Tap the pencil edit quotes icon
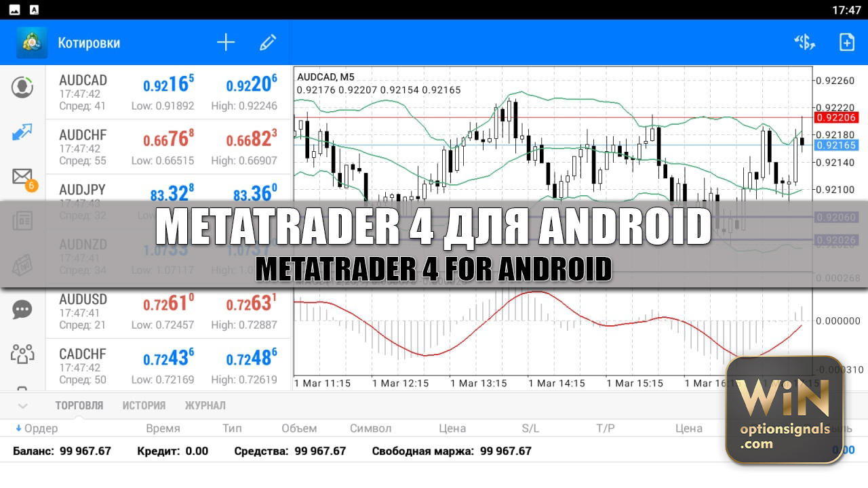Viewport: 868px width, 488px height. pos(268,43)
